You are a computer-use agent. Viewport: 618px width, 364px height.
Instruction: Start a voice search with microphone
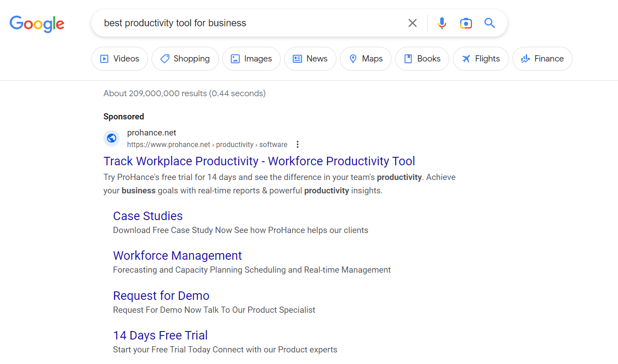tap(442, 23)
